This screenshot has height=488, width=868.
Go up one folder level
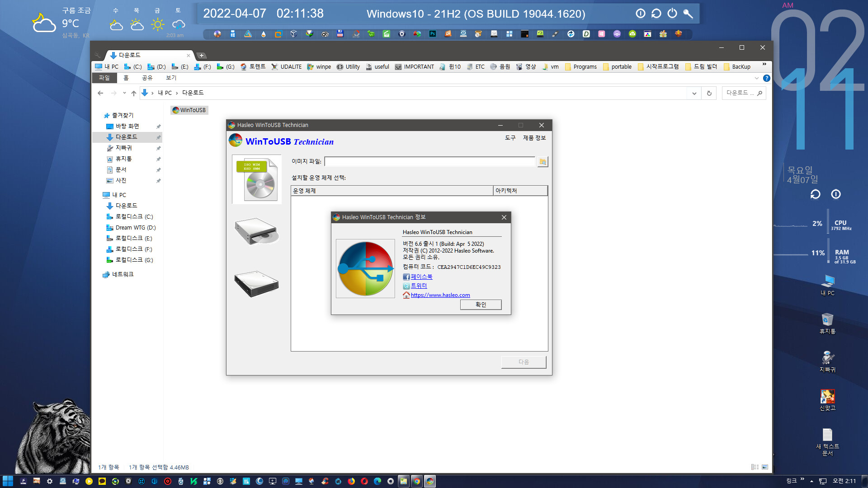click(133, 93)
